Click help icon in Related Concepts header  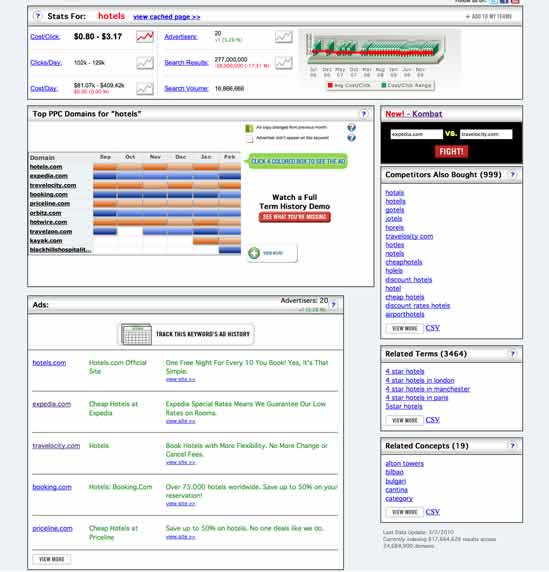coord(513,446)
